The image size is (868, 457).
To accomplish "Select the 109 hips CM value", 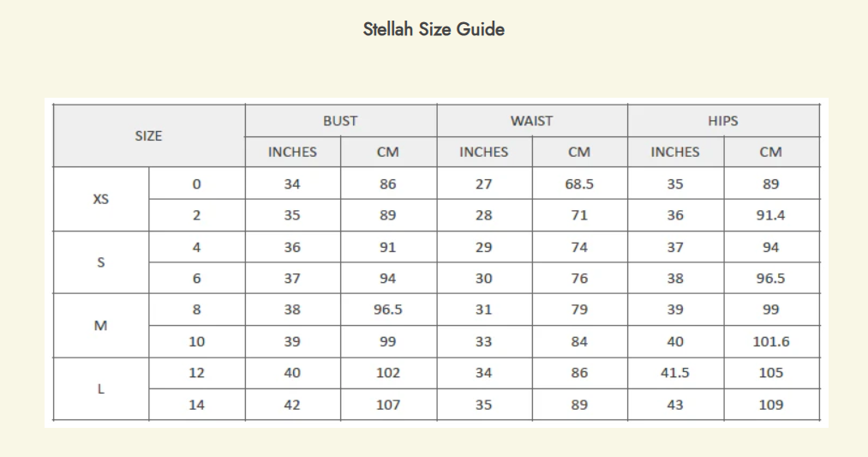I will pos(770,405).
